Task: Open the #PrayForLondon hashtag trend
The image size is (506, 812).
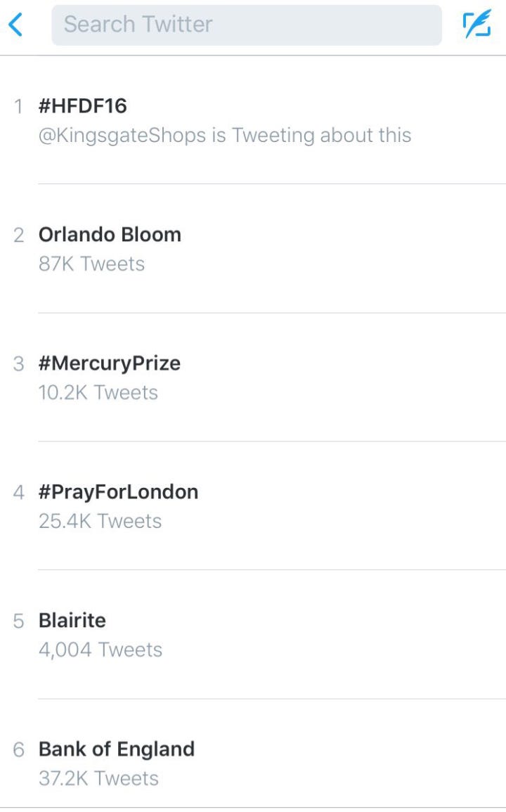Action: click(118, 492)
